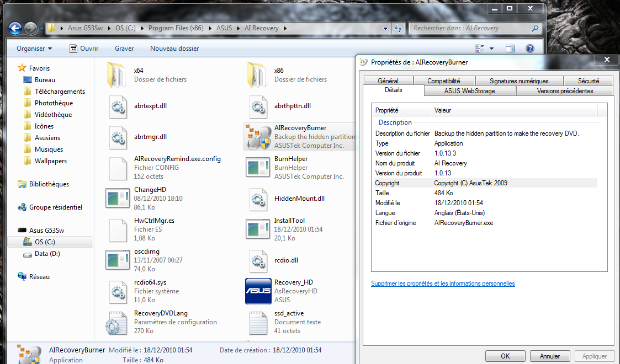The image size is (620, 364).
Task: Select Téléchargements in the Favoris sidebar
Action: pos(60,92)
